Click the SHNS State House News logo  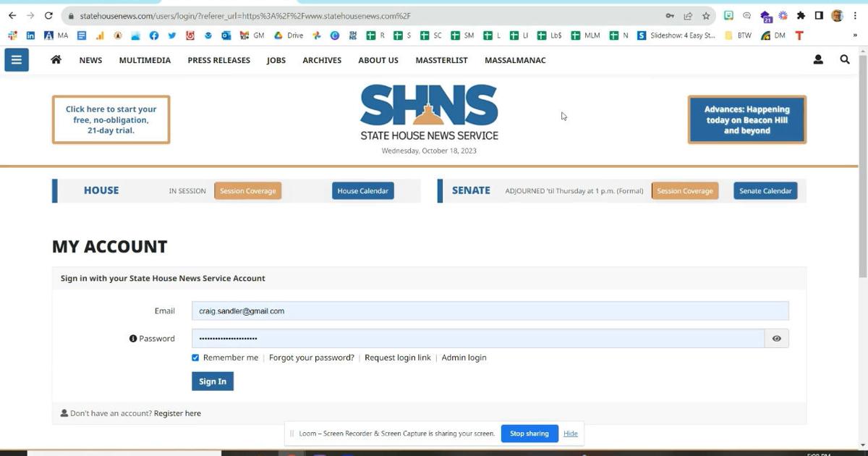429,113
